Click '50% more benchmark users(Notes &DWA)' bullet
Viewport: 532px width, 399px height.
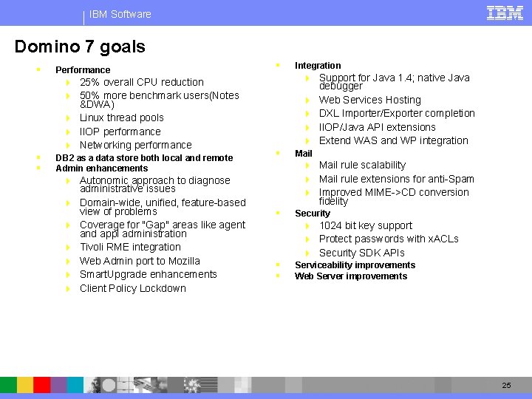(159, 100)
